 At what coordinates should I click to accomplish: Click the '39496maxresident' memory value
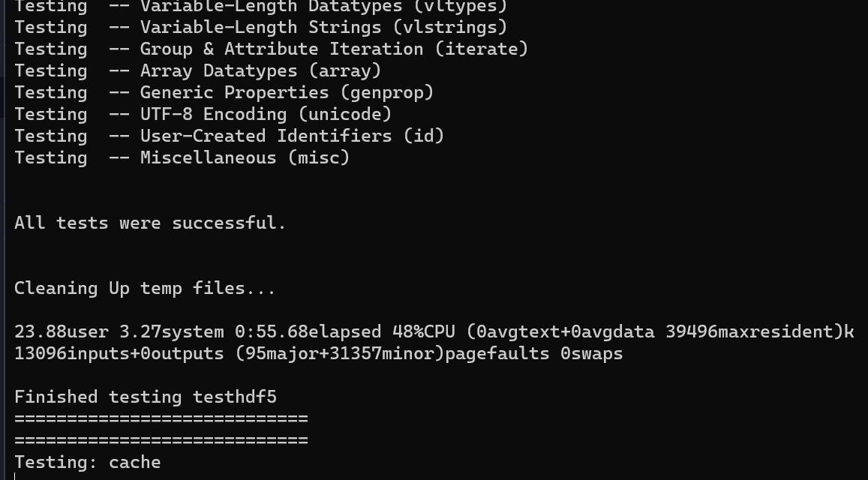(753, 332)
